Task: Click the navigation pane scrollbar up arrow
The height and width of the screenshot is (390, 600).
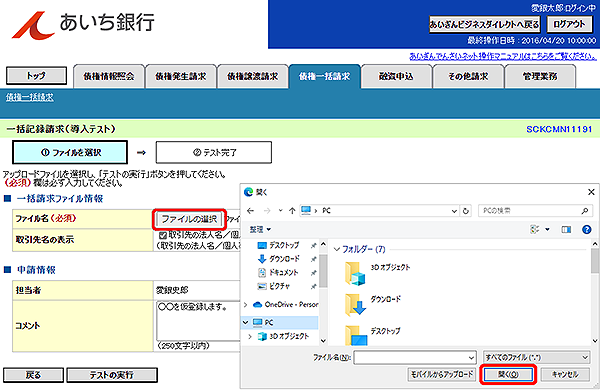Action: click(x=323, y=244)
